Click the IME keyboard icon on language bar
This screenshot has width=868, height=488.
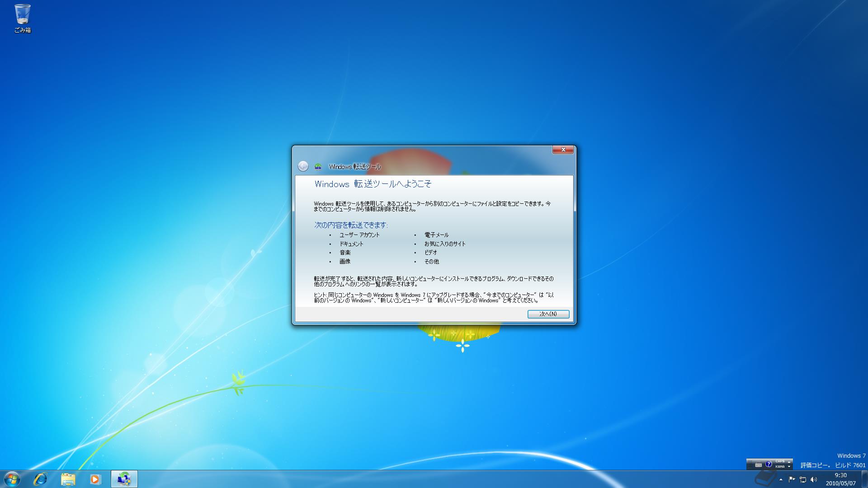pyautogui.click(x=759, y=465)
